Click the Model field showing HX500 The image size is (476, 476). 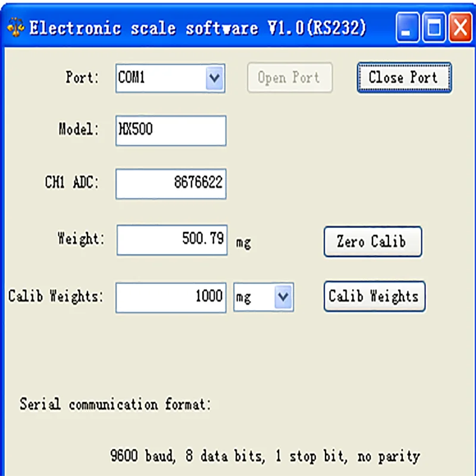[171, 130]
